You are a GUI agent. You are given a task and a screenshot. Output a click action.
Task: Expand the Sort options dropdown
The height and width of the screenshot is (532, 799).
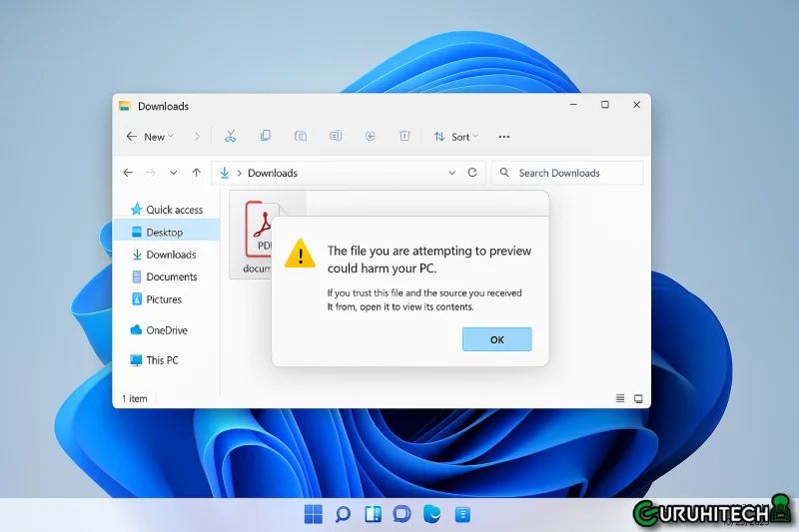(x=456, y=136)
